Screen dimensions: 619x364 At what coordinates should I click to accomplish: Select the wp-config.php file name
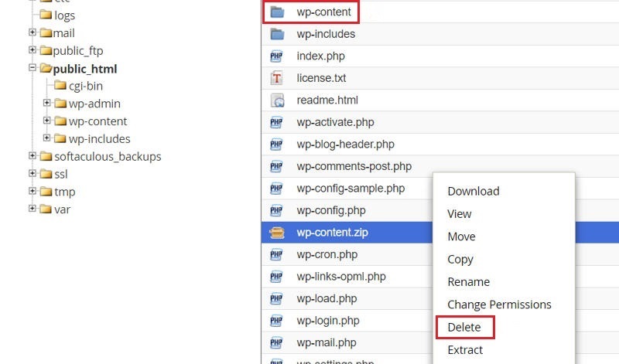point(331,210)
